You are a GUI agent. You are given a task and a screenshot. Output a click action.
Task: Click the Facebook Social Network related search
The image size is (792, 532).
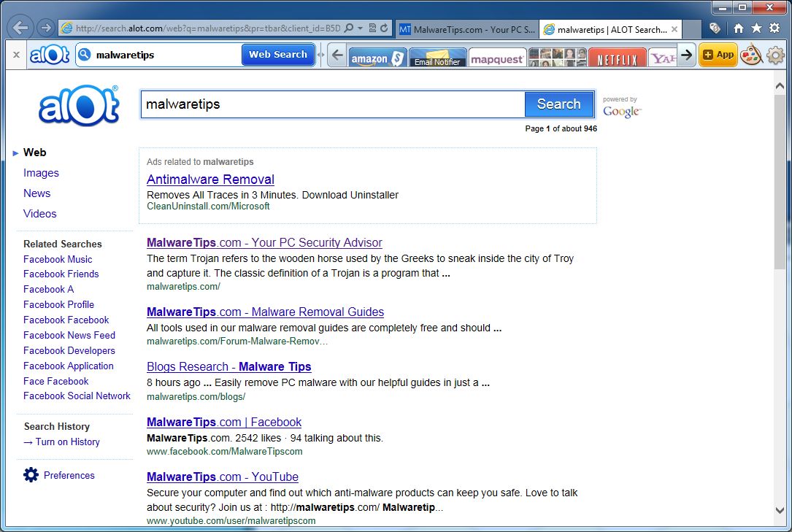click(77, 396)
